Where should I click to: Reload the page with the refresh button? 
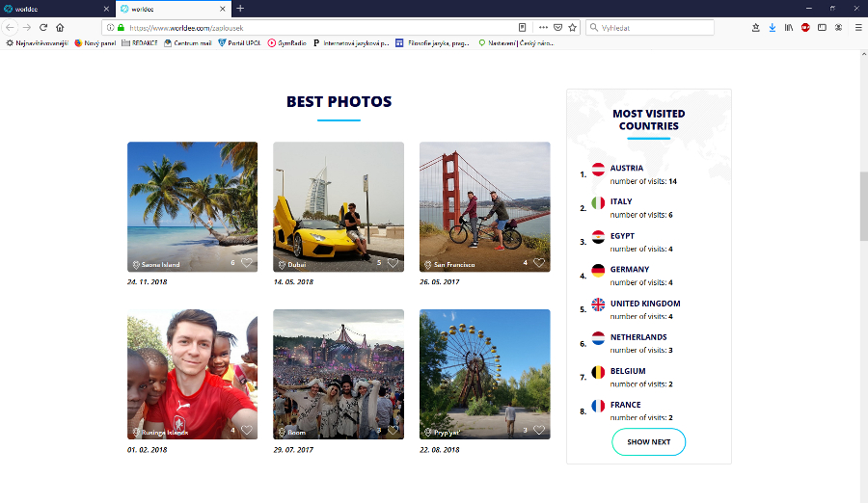tap(43, 28)
